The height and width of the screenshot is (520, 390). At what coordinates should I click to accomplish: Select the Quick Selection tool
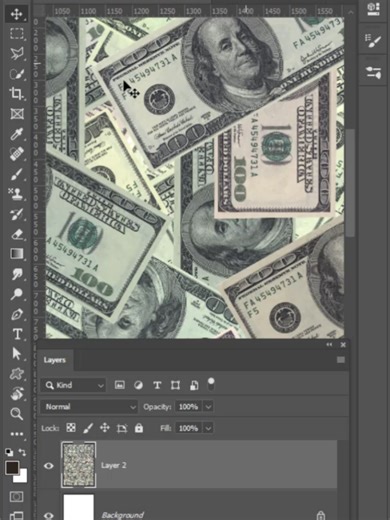coord(16,74)
